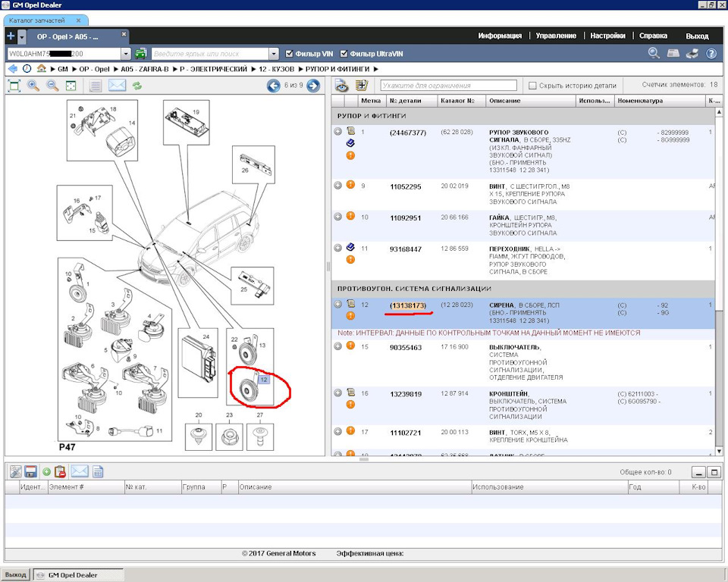Click the add-to-list plus icon in parts toolbar

pos(362,86)
